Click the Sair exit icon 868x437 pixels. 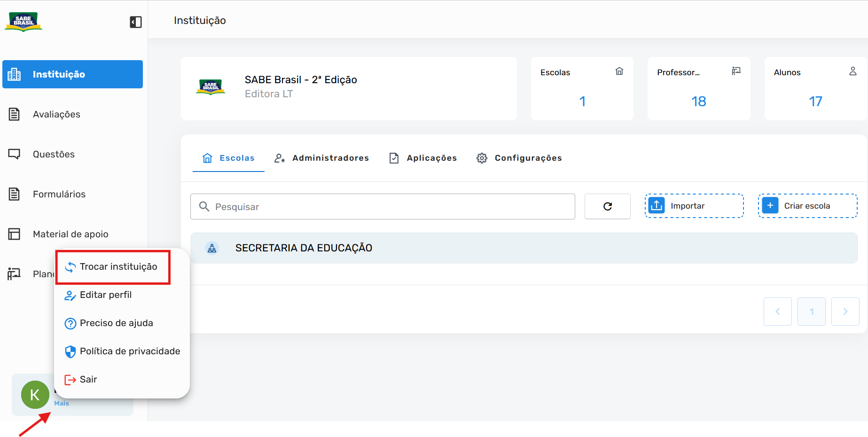click(x=70, y=380)
